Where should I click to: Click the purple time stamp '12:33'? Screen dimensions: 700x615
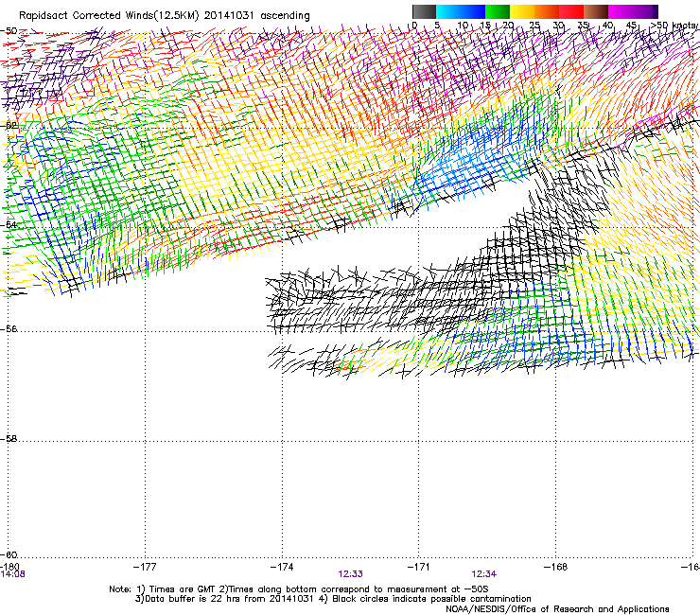(x=350, y=574)
